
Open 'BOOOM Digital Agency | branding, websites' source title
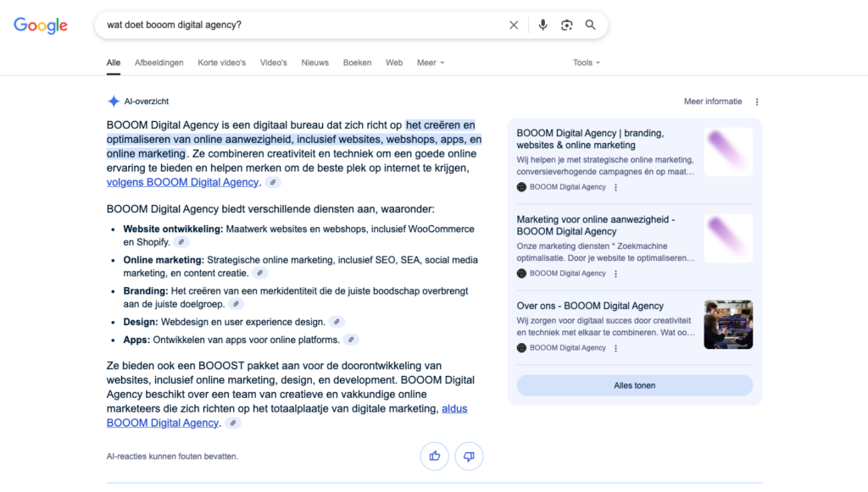tap(590, 140)
